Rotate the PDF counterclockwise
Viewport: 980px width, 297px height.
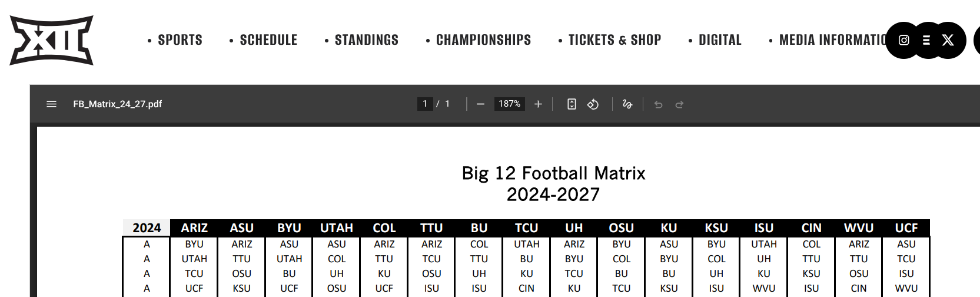[593, 104]
